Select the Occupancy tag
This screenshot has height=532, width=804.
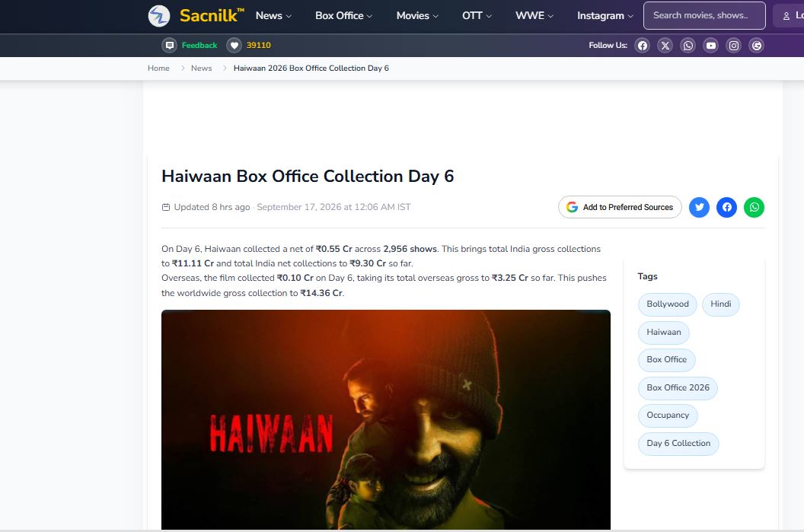[x=668, y=416]
